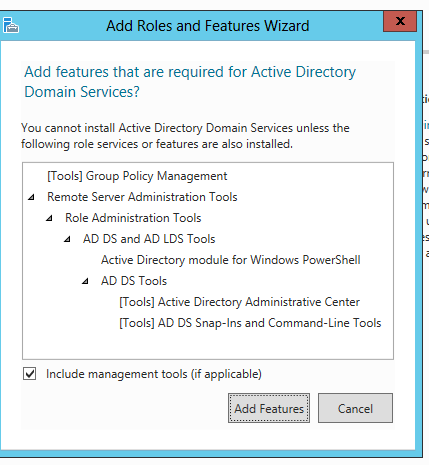Click the Add Roles and Features Wizard title

208,26
